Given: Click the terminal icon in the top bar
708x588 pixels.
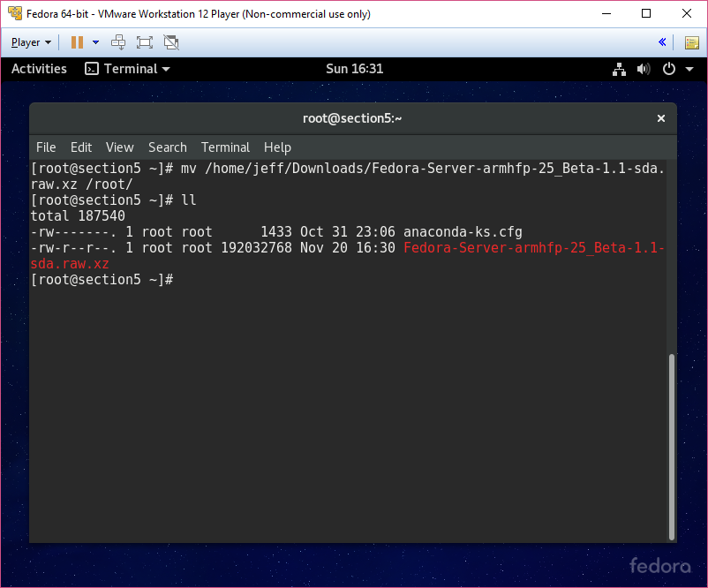Looking at the screenshot, I should coord(92,69).
